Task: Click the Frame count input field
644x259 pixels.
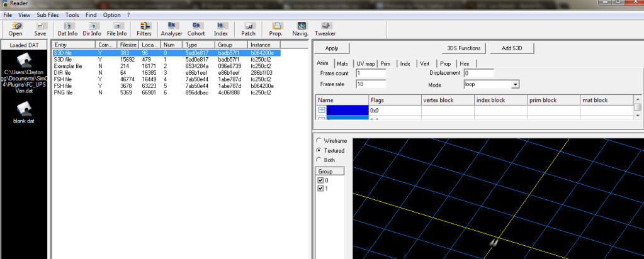Action: click(371, 73)
